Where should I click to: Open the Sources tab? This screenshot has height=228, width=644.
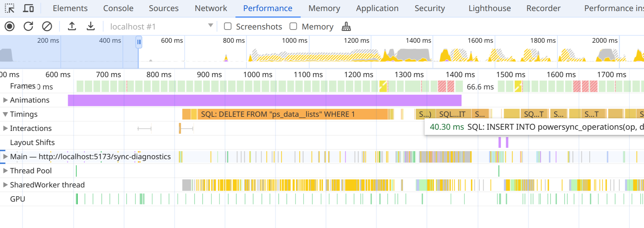[164, 8]
